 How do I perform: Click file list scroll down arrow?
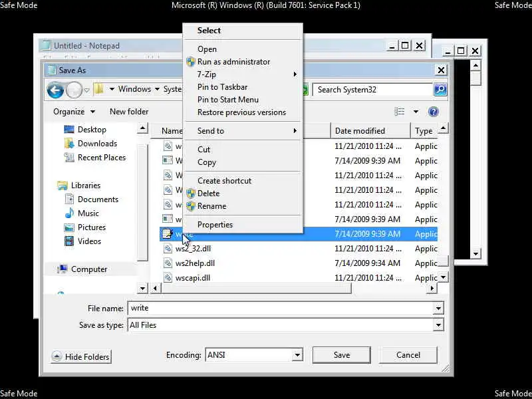[443, 277]
